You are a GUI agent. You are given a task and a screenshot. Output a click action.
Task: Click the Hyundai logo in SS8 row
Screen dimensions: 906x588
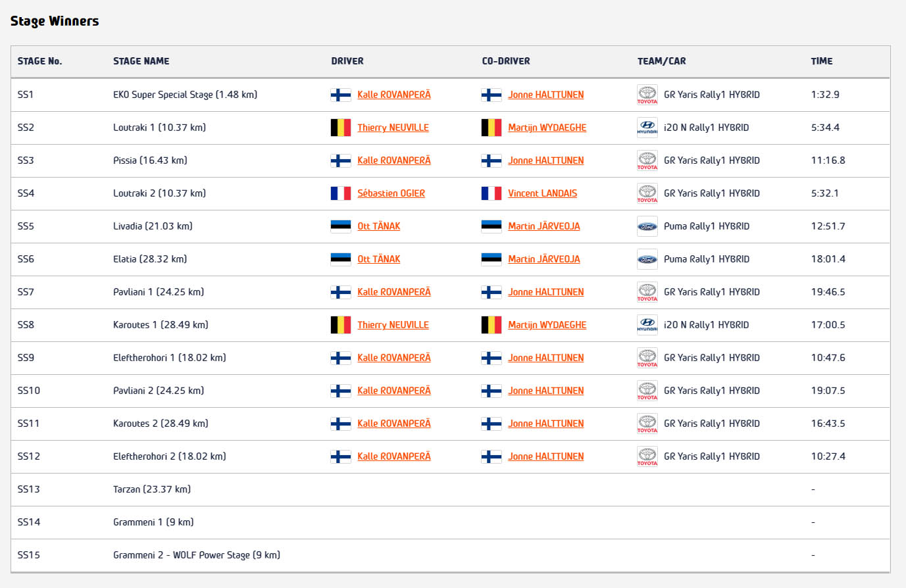pos(647,325)
